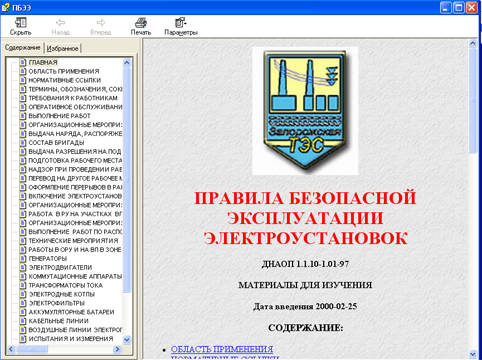Select СОСТАВ БРИГАДЫ tree entry
The image size is (482, 360).
[56, 143]
